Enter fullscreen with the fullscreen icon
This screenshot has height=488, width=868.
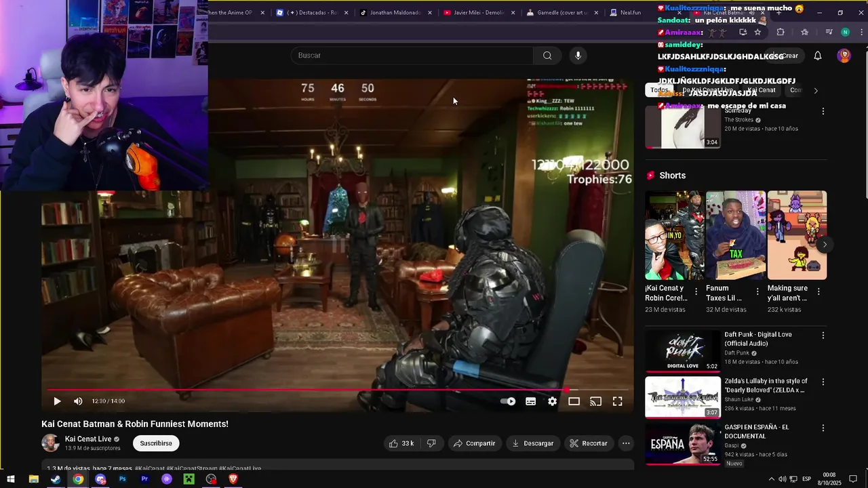[x=618, y=401]
